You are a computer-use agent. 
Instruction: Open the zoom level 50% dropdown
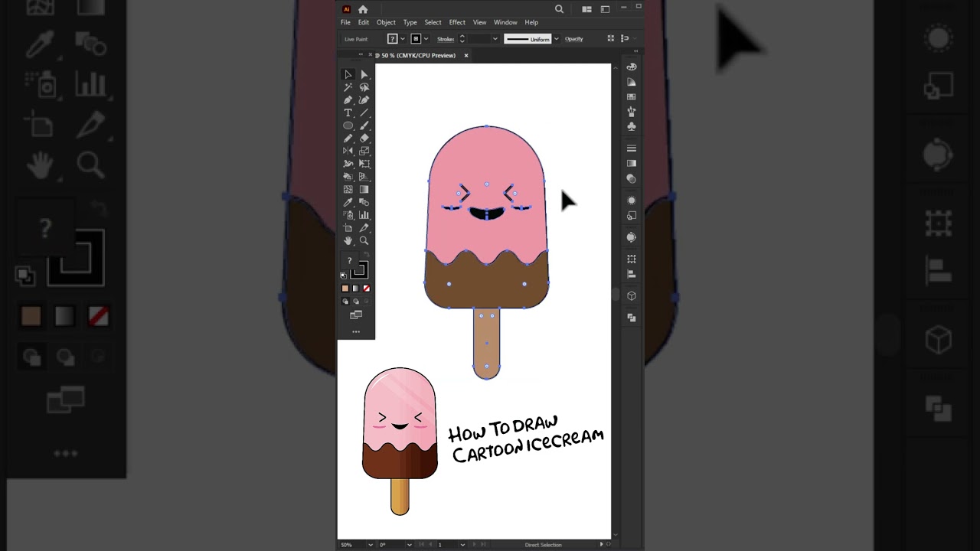[371, 545]
